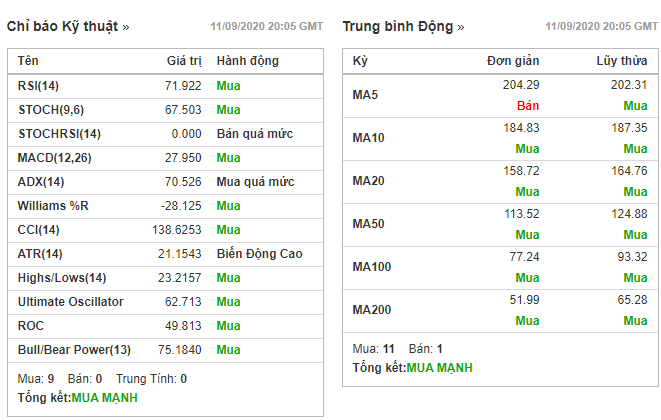Click the Biến Động Cao label for ATR(14)
Image resolution: width=661 pixels, height=420 pixels.
(x=259, y=254)
